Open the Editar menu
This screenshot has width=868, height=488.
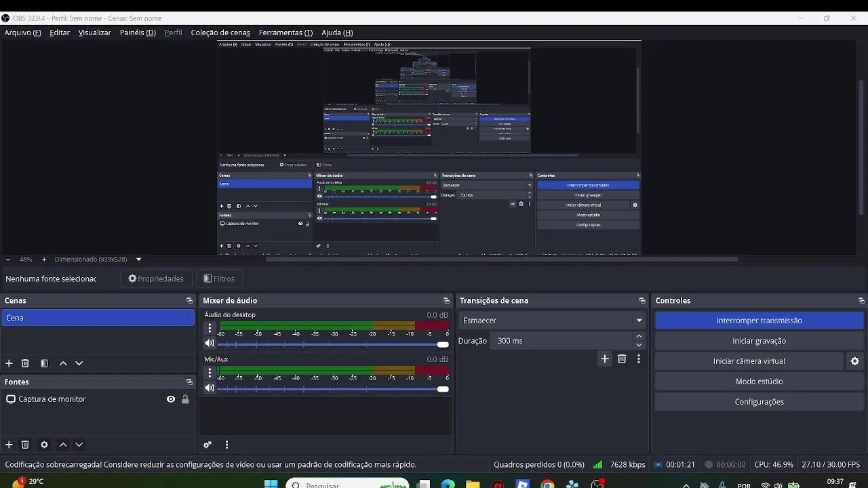click(x=60, y=33)
